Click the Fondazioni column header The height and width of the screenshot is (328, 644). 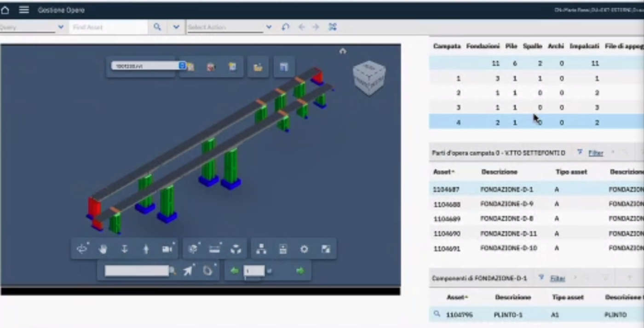click(483, 46)
